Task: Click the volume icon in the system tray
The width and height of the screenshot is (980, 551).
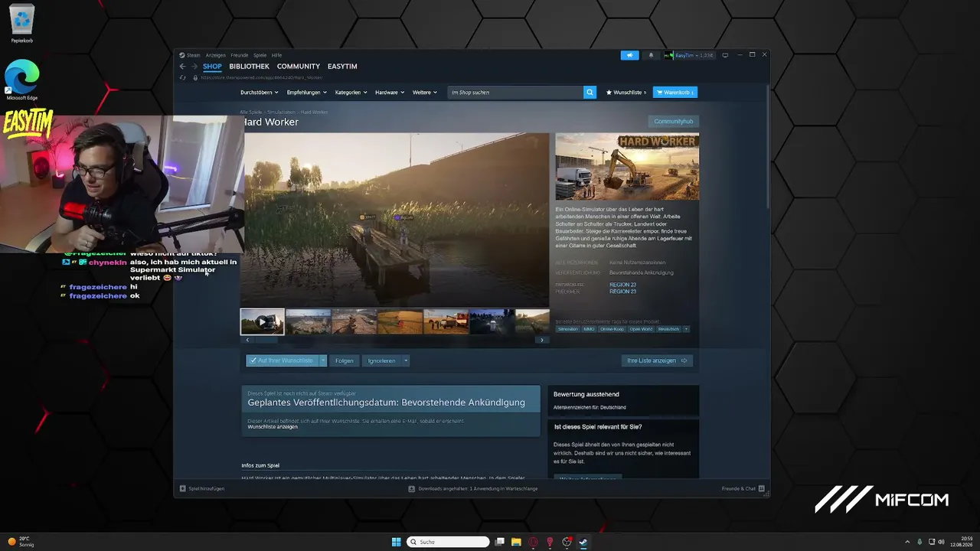Action: 941,542
